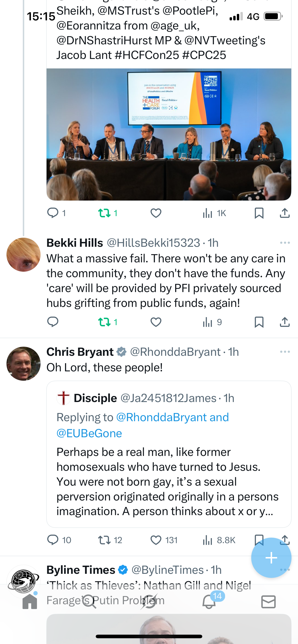Like the Chris Bryant tweet
This screenshot has width=298, height=644.
[x=156, y=540]
